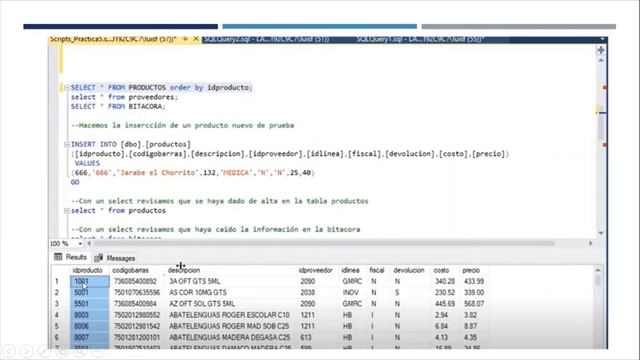Open the active documents dropdown arrow at tab row end
This screenshot has width=640, height=360.
click(x=602, y=39)
